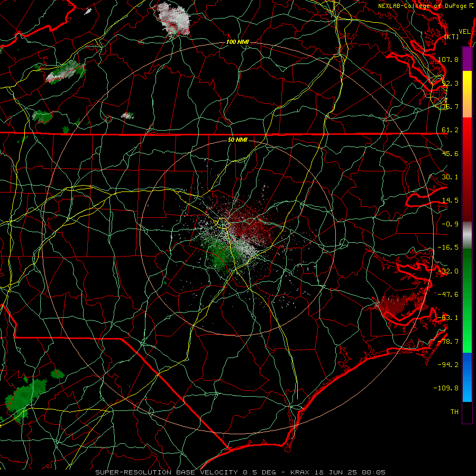Click the -94.2 velocity scale value

click(x=448, y=365)
